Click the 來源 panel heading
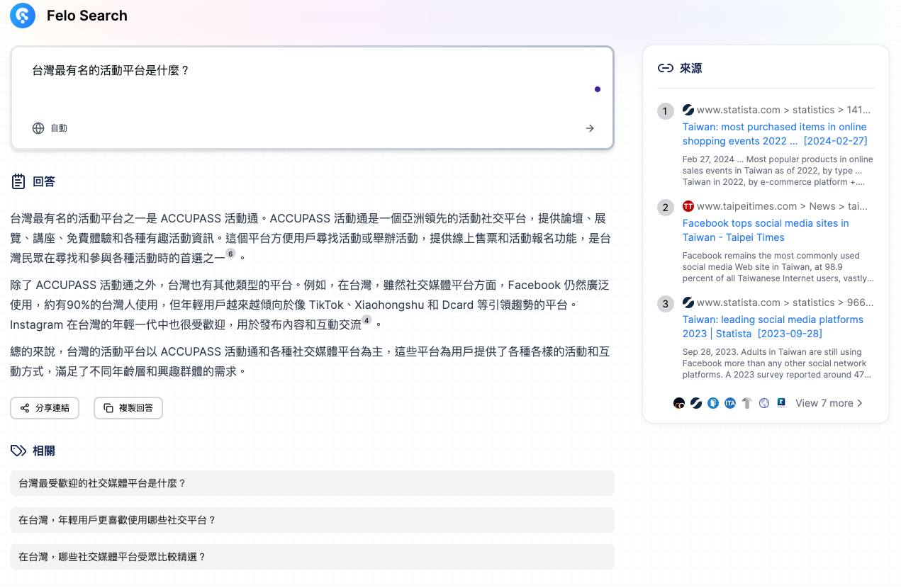Image resolution: width=901 pixels, height=588 pixels. 691,68
